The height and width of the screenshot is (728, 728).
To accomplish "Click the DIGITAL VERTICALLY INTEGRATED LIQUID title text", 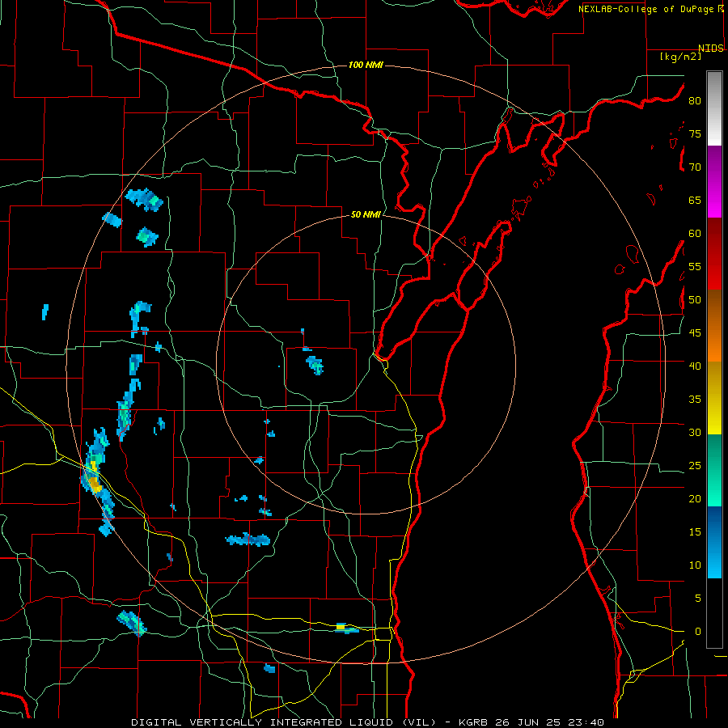I will (x=283, y=722).
